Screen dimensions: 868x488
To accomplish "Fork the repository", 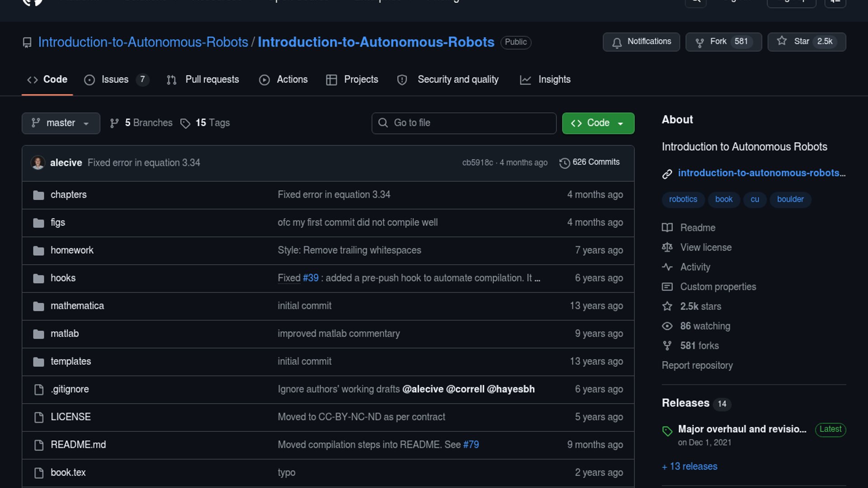I will click(723, 42).
